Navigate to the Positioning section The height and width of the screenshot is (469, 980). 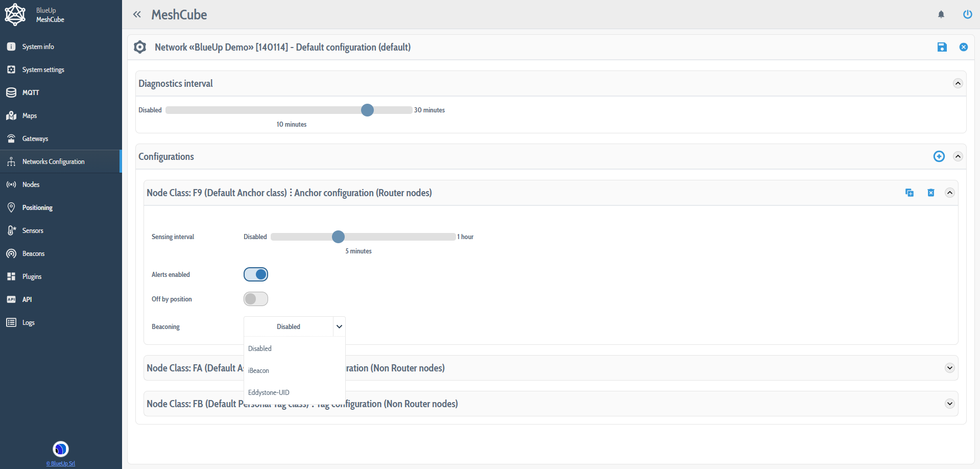37,207
